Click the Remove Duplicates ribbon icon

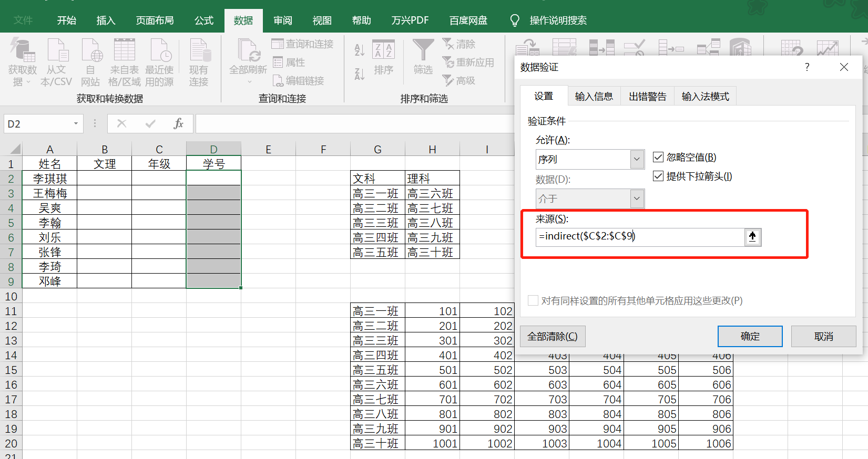coord(601,48)
